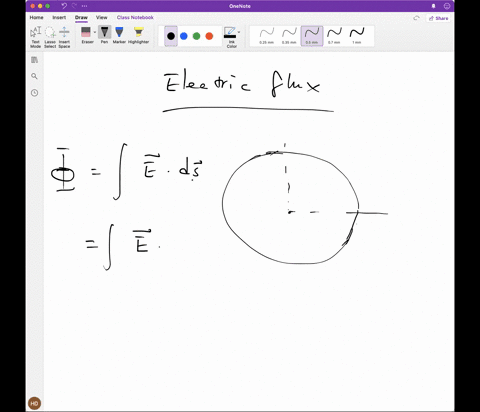Open the View ribbon tab

[102, 18]
